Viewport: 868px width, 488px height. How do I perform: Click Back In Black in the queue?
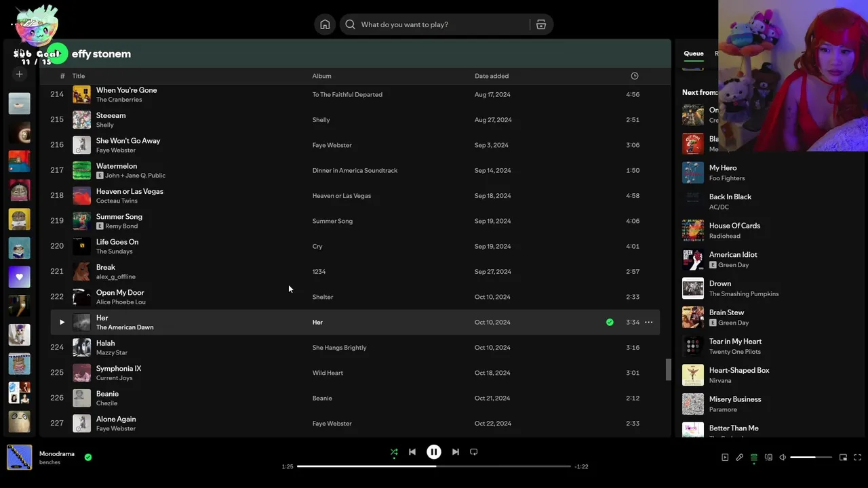(x=730, y=197)
